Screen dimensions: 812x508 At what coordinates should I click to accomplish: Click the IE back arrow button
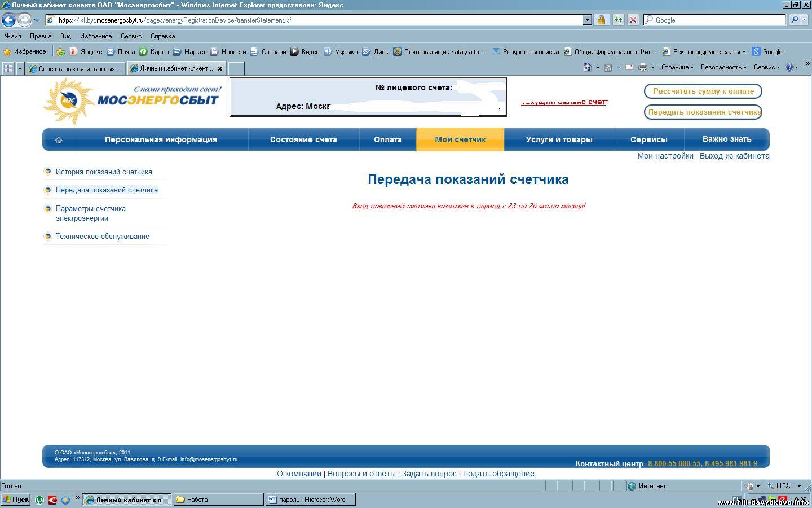8,20
